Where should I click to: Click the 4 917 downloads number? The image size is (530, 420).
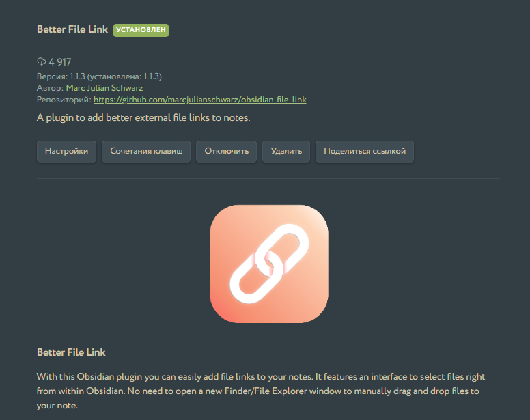pyautogui.click(x=60, y=62)
